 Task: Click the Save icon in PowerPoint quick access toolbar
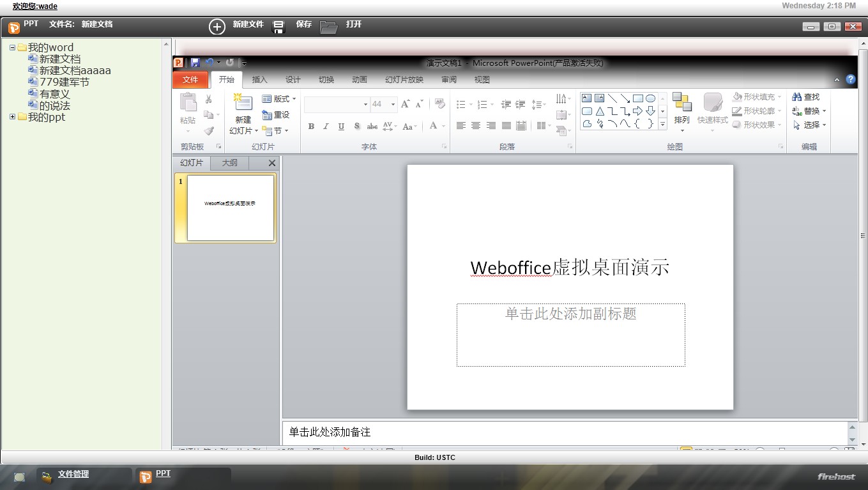pos(195,63)
